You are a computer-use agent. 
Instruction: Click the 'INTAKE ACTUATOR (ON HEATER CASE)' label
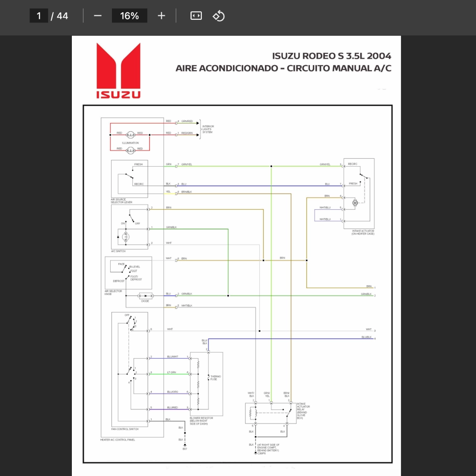pos(363,233)
